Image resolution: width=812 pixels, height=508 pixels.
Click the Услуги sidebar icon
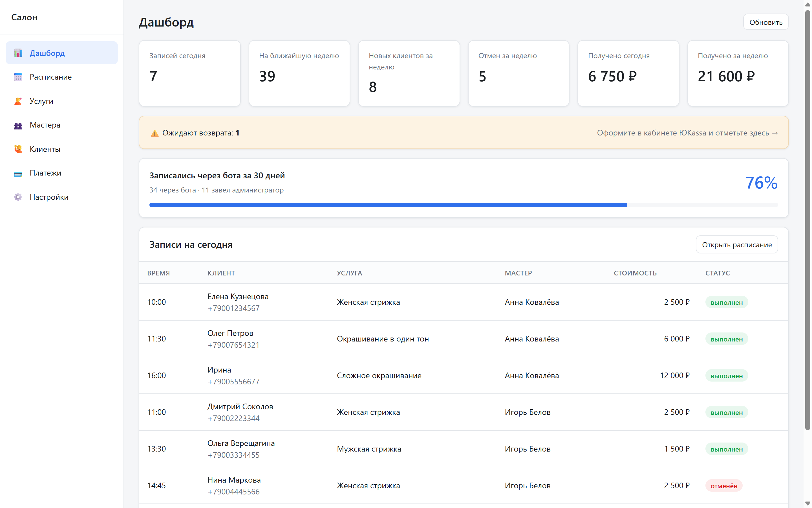point(18,101)
